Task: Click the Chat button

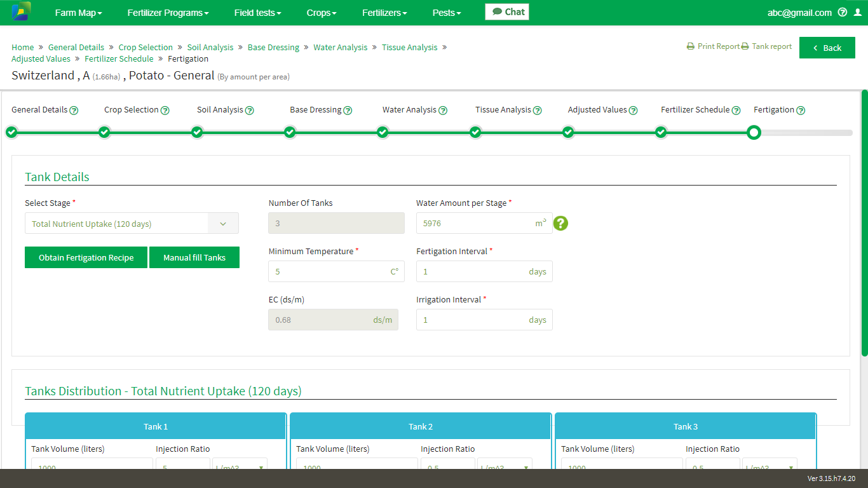Action: pyautogui.click(x=507, y=11)
